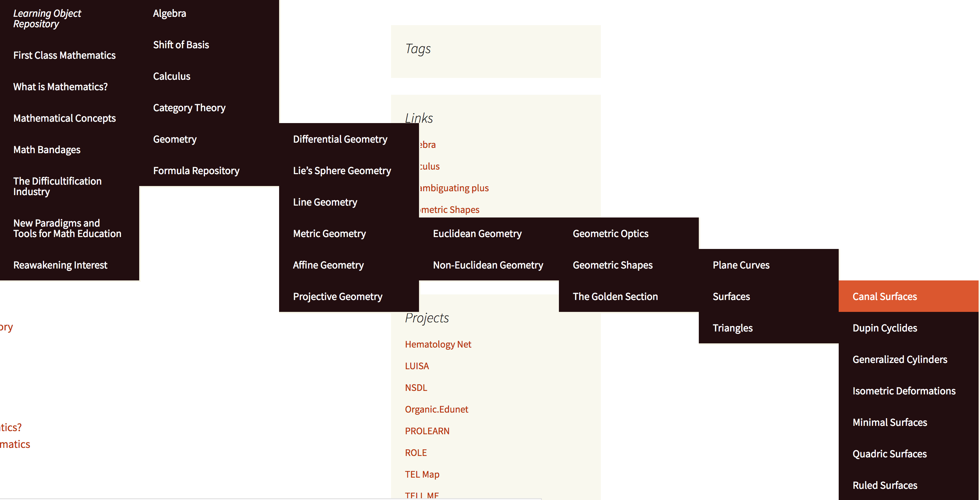Expand Metric Geometry menu item
The height and width of the screenshot is (500, 980).
click(x=329, y=234)
